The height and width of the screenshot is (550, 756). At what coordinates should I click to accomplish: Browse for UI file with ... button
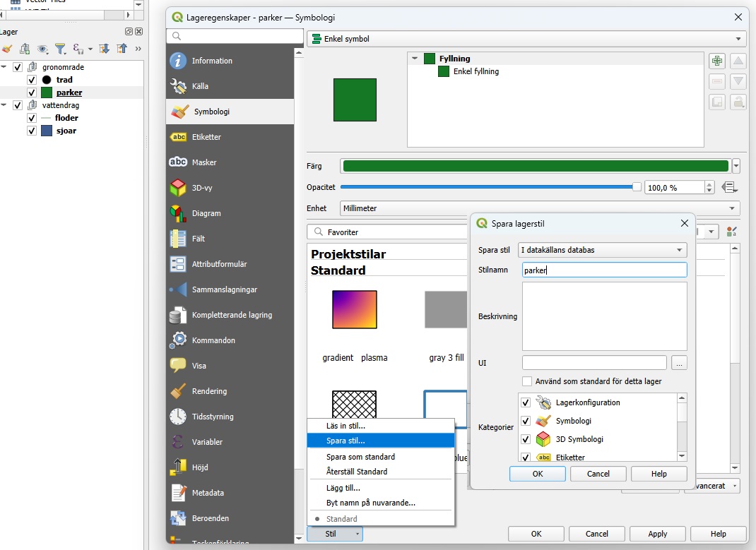point(679,363)
